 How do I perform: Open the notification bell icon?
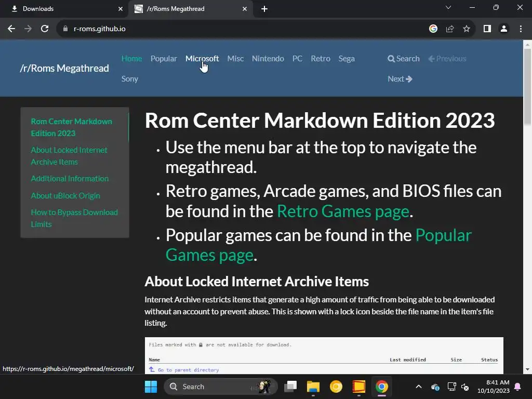click(518, 387)
